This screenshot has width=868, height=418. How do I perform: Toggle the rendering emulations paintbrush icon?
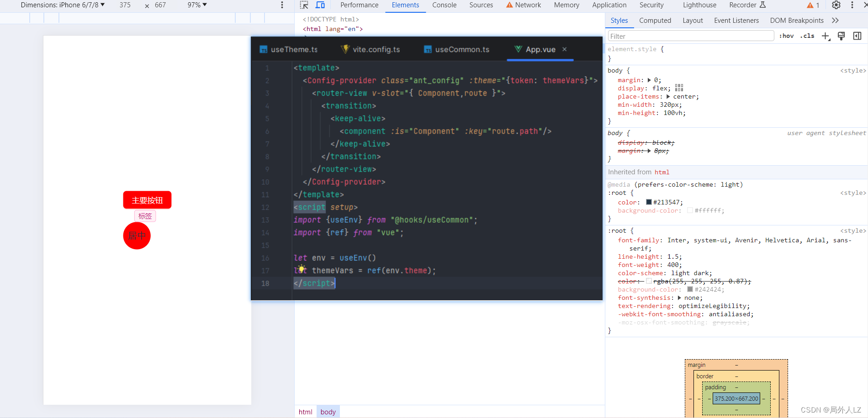pos(842,36)
